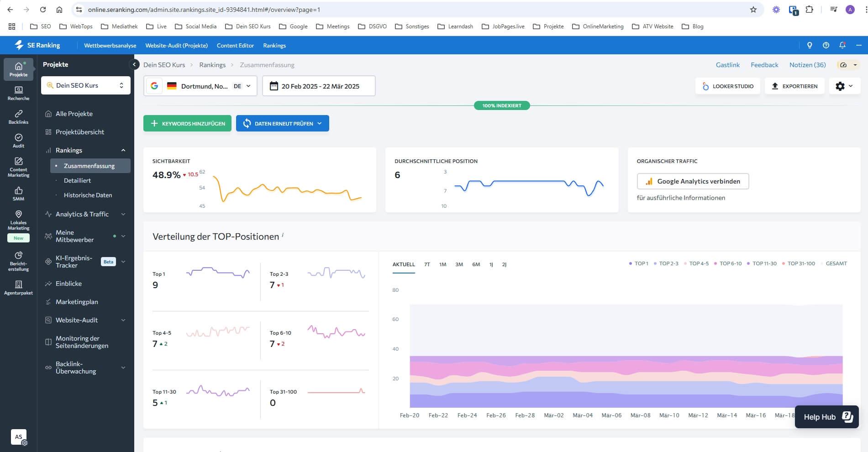
Task: Toggle TOP 1 series in chart legend
Action: pos(639,263)
